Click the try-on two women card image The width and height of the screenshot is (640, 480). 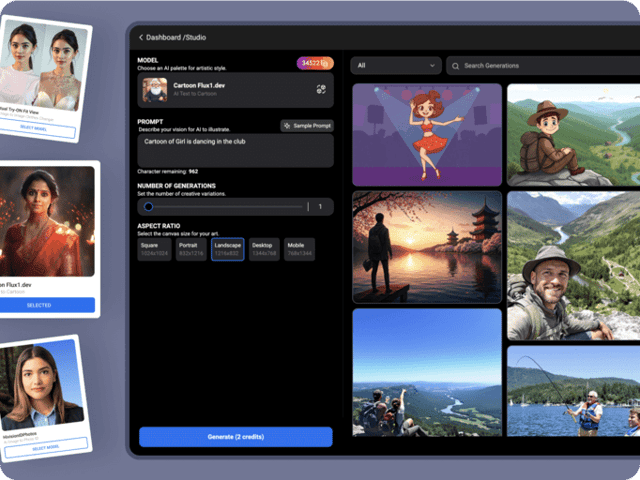pyautogui.click(x=43, y=66)
